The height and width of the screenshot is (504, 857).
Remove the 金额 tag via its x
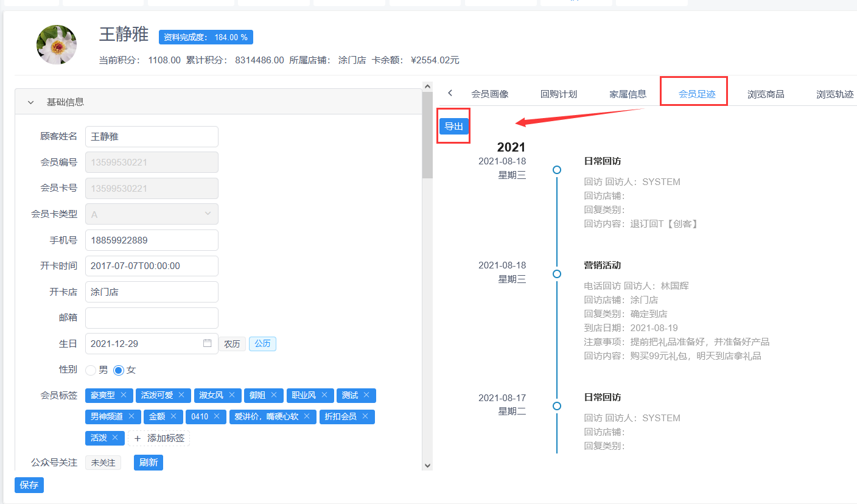173,416
